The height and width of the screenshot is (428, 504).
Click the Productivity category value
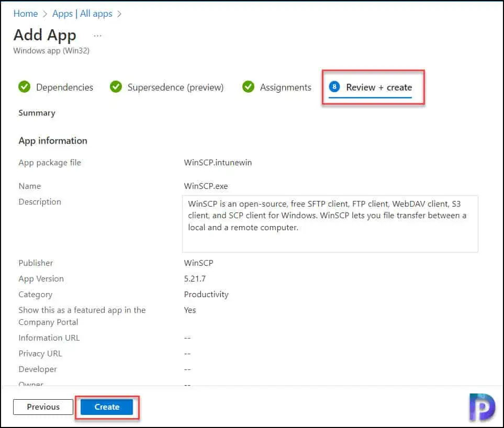[206, 295]
